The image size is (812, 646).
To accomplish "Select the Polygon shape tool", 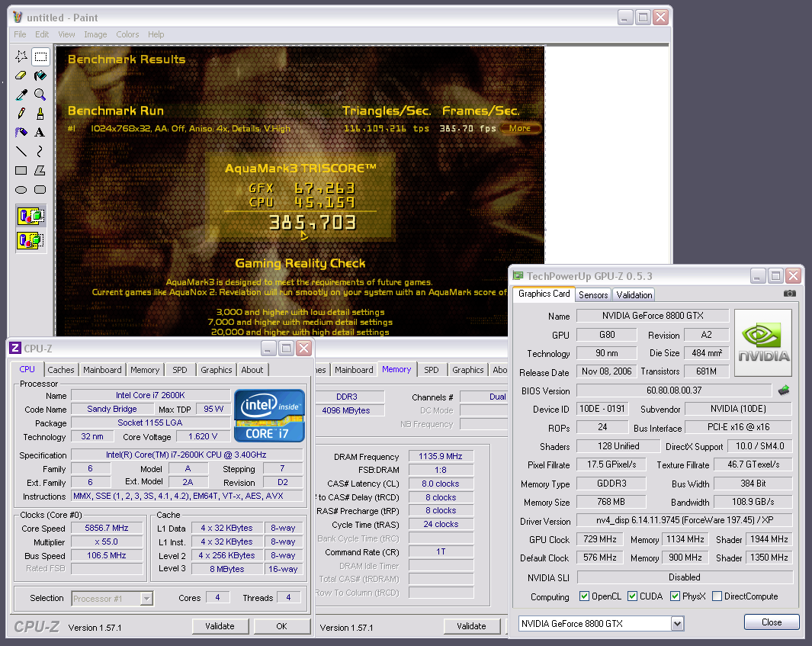I will tap(40, 170).
